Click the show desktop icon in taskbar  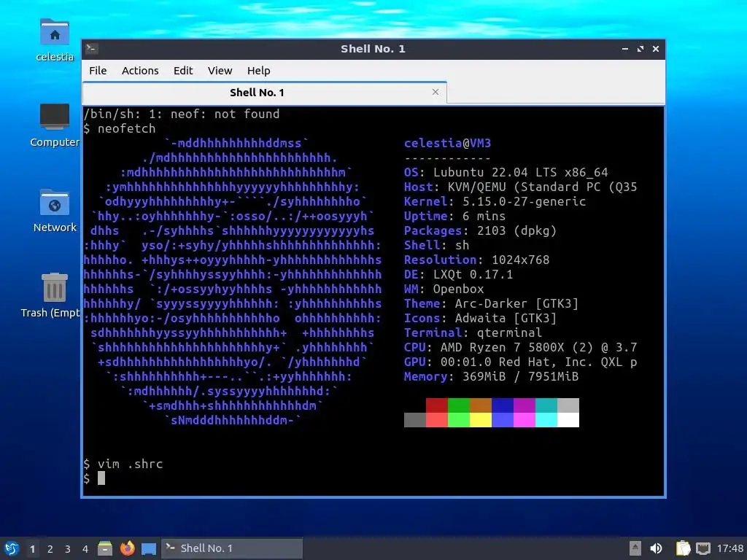149,548
